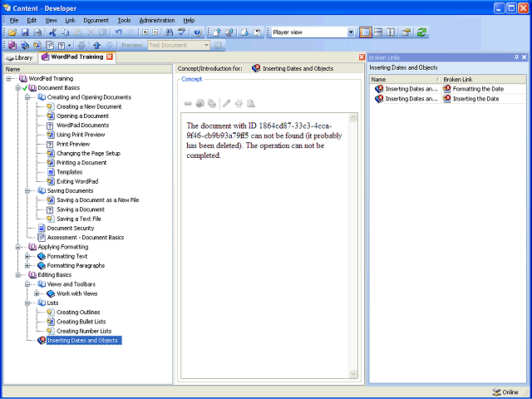
Task: Open the Link New Question dropdown arrow
Action: pyautogui.click(x=70, y=45)
